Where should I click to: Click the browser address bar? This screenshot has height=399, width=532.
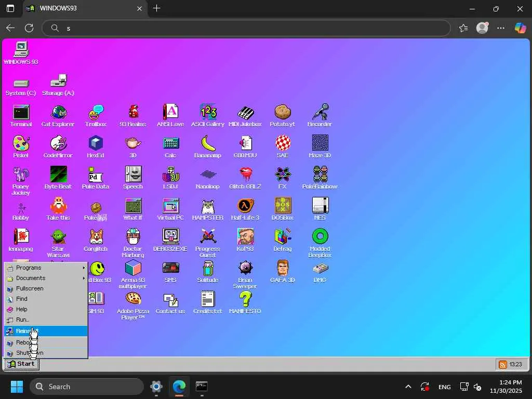[x=246, y=28]
